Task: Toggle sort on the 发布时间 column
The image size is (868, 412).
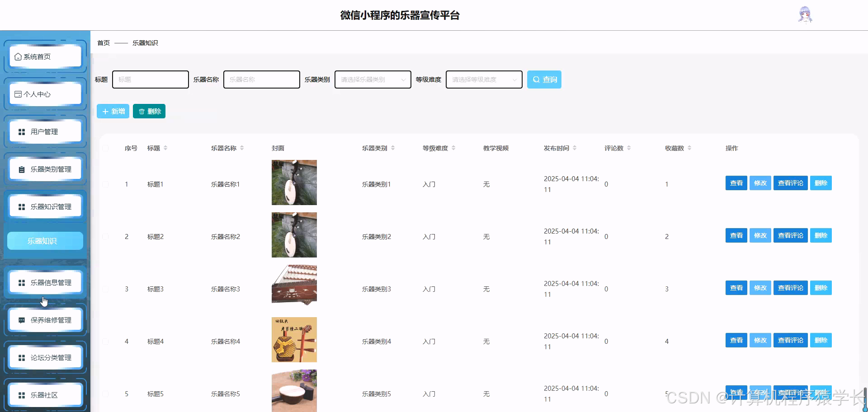Action: click(x=575, y=148)
